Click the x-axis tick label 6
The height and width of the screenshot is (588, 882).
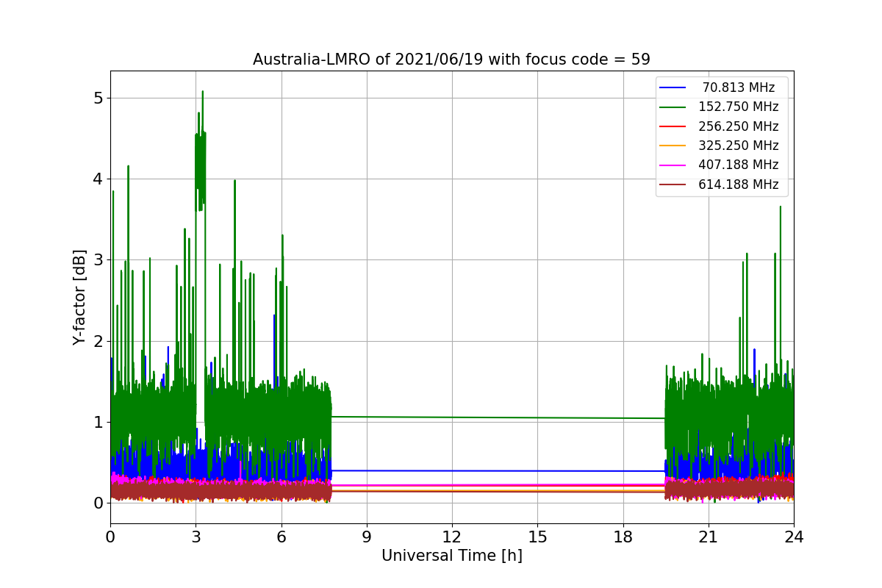(x=281, y=537)
